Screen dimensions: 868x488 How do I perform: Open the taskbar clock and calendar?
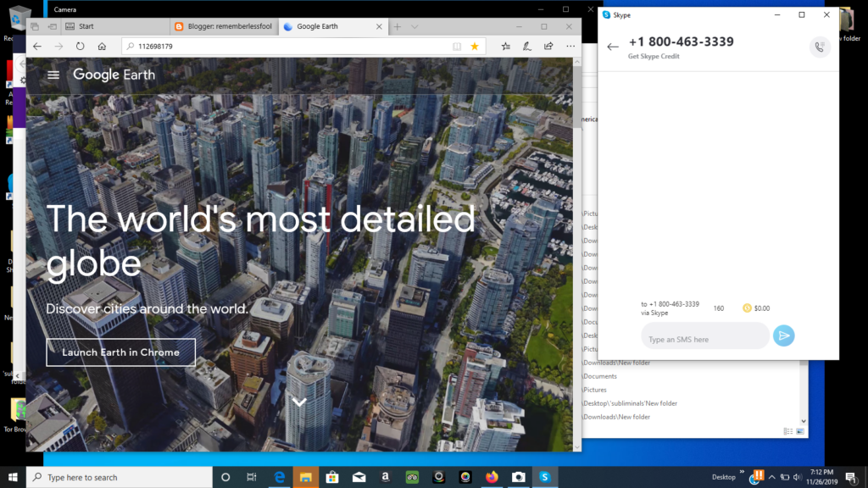[821, 477]
